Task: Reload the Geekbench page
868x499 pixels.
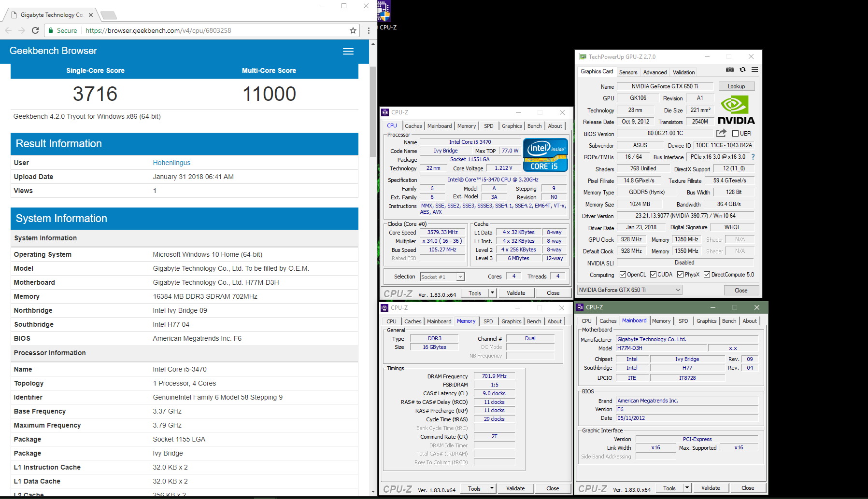Action: point(35,30)
